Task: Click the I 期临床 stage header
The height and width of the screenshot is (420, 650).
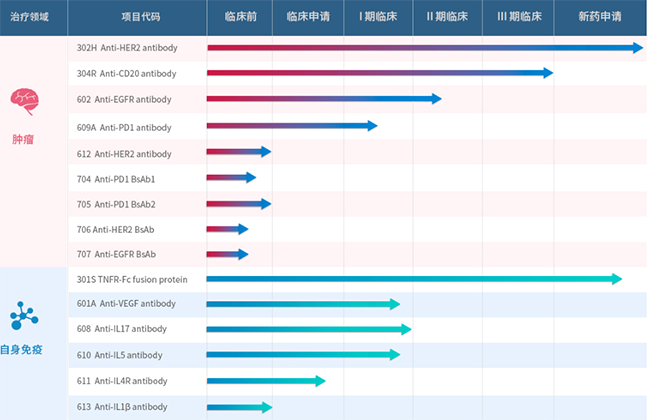Action: click(x=378, y=17)
